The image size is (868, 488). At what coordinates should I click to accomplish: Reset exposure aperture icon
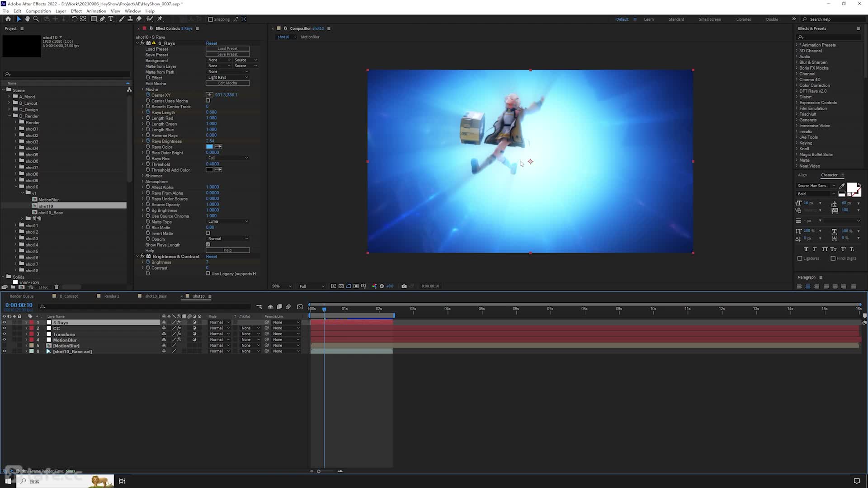point(382,286)
